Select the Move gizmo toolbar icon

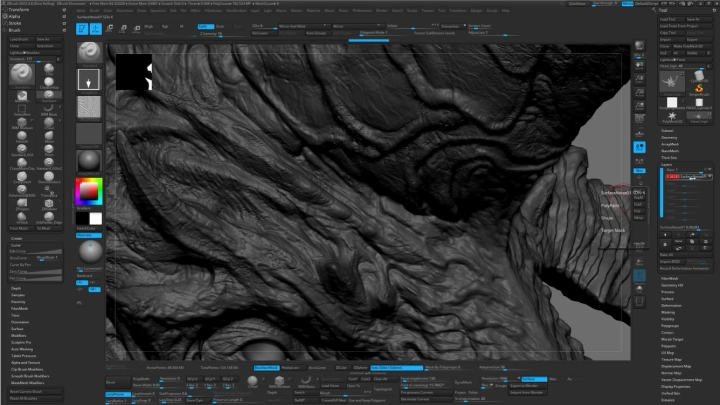[109, 29]
